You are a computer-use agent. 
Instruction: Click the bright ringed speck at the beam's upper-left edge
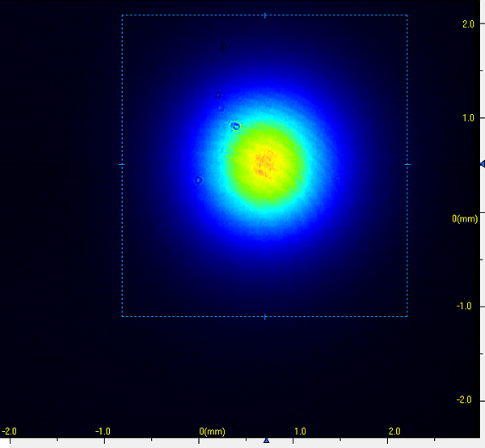pyautogui.click(x=235, y=126)
